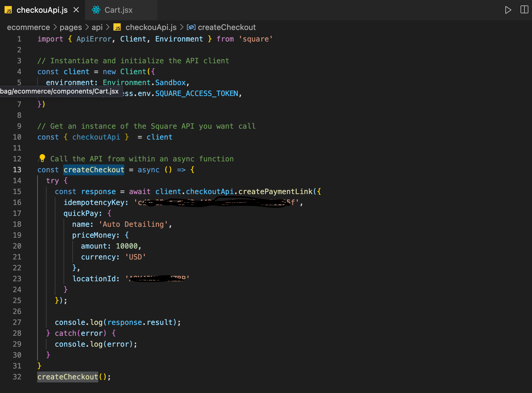
Task: Click the createCheckout breadcrumb entry
Action: coord(227,27)
